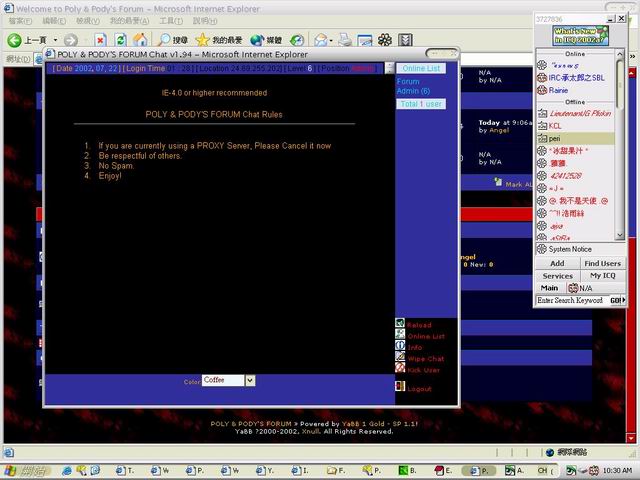Open the fifth IE menu bar item
The height and width of the screenshot is (480, 640).
pos(171,21)
